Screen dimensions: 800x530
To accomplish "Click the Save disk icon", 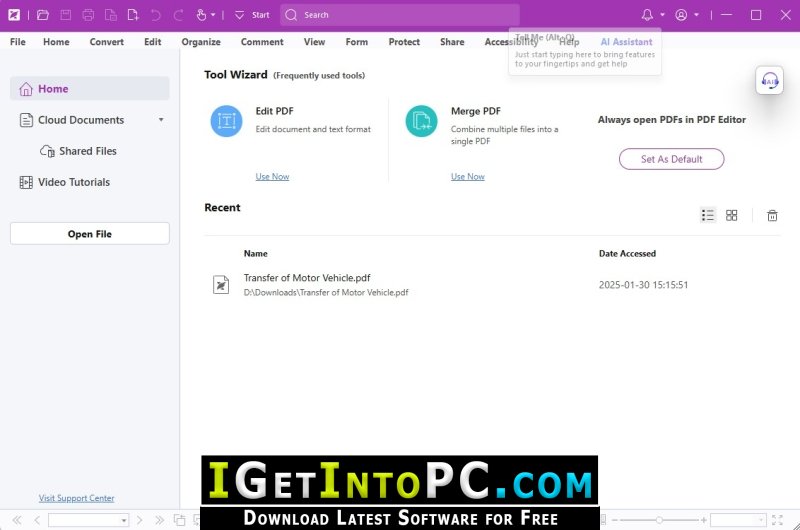I will [66, 15].
